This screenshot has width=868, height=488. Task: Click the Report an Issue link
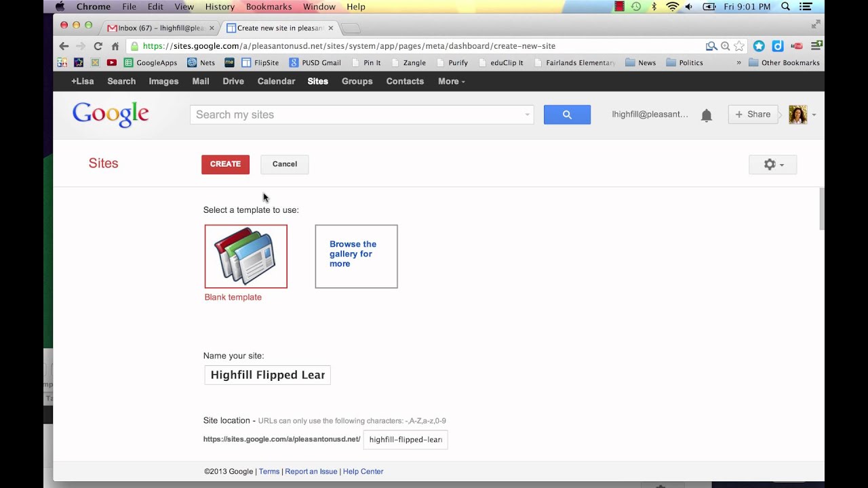click(311, 472)
